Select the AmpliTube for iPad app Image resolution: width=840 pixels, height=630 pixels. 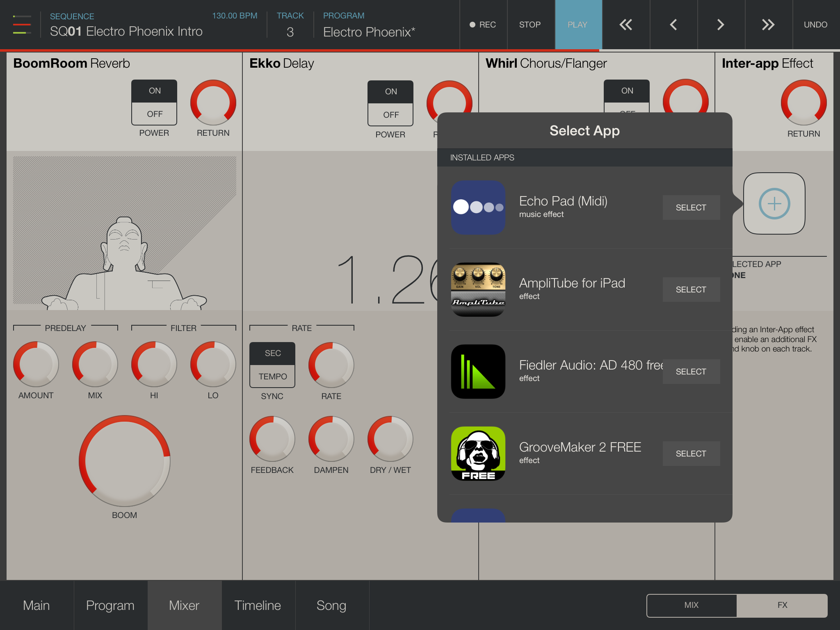tap(691, 290)
